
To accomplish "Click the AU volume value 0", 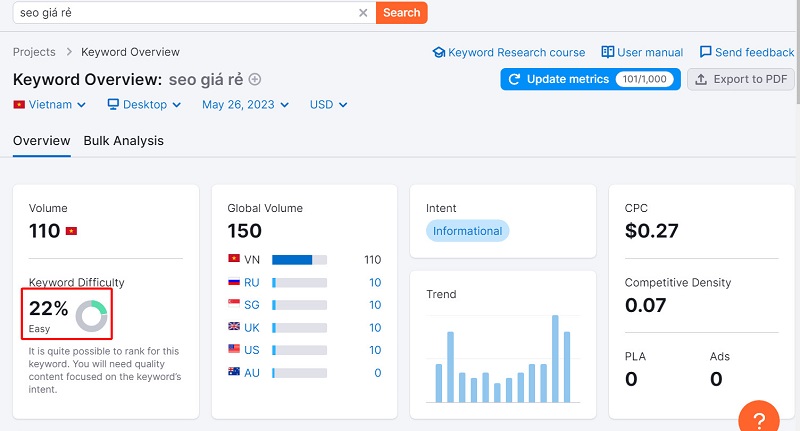I will click(378, 373).
